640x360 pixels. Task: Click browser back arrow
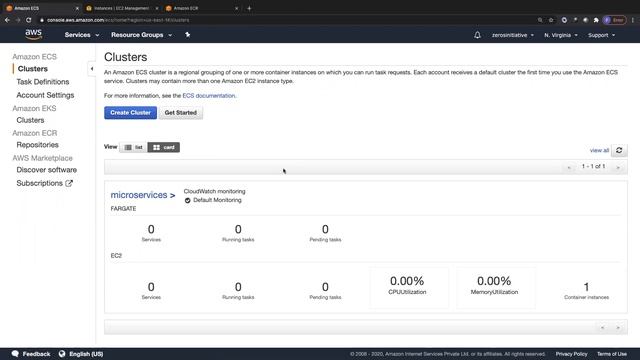point(7,20)
